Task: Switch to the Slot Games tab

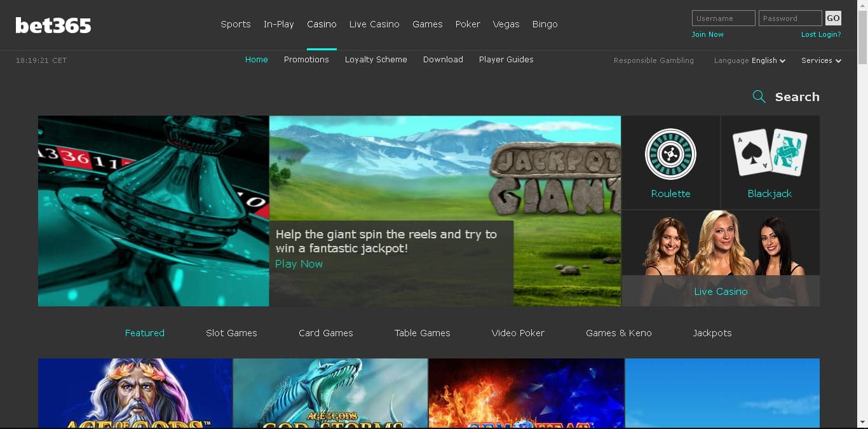Action: pos(231,332)
